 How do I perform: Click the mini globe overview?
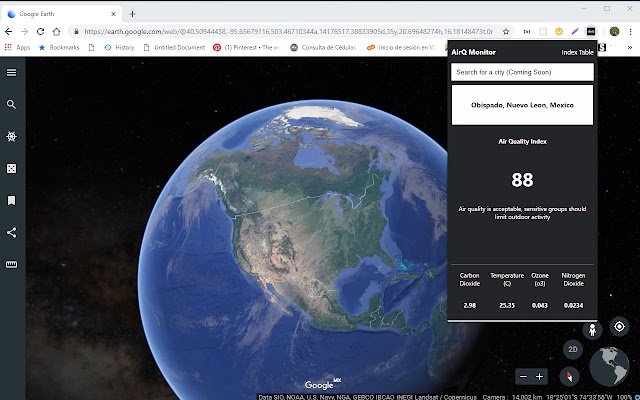tap(609, 367)
